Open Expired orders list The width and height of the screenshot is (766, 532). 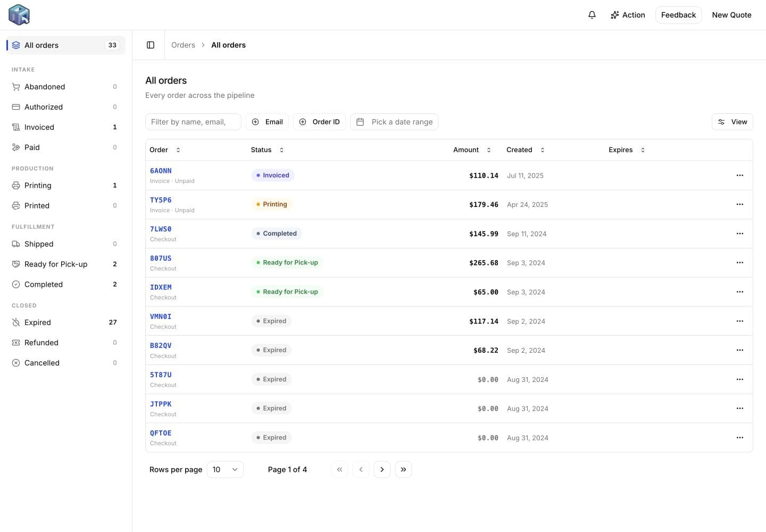[66, 322]
